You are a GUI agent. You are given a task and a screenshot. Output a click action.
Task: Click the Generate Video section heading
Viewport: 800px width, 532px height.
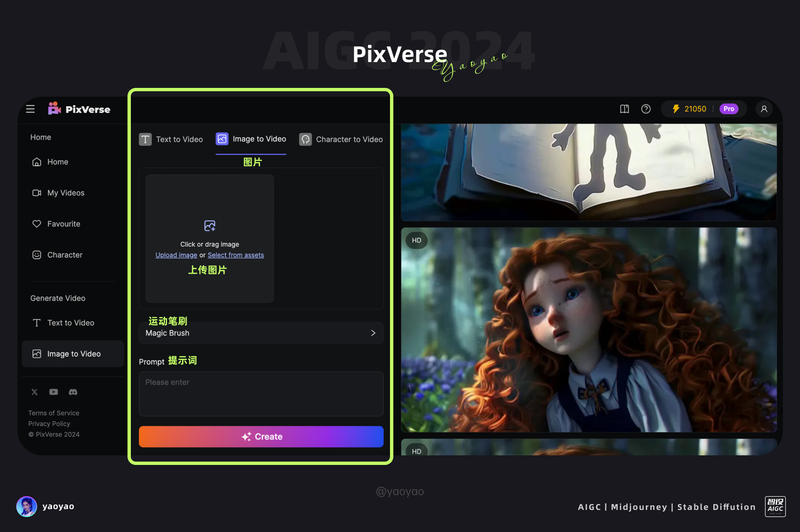58,298
